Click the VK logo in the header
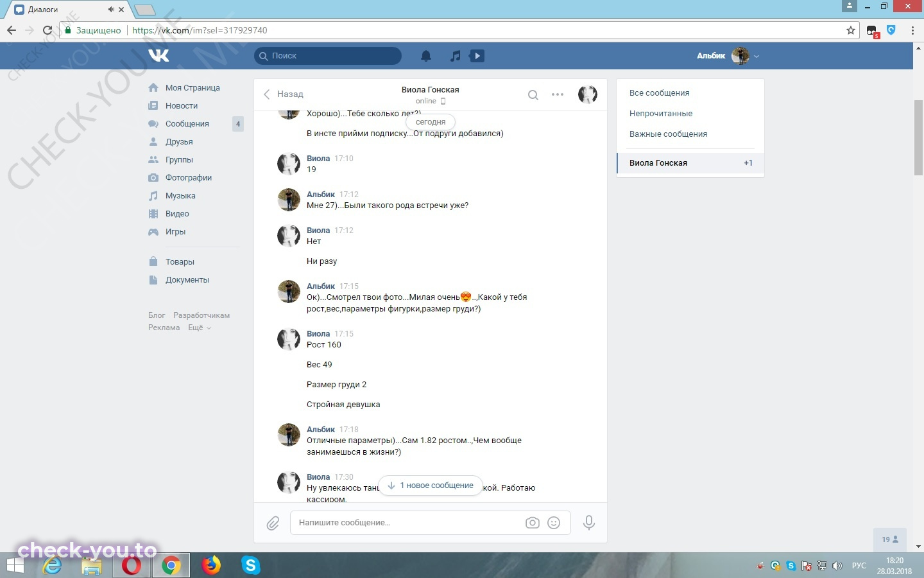The height and width of the screenshot is (578, 924). 158,55
